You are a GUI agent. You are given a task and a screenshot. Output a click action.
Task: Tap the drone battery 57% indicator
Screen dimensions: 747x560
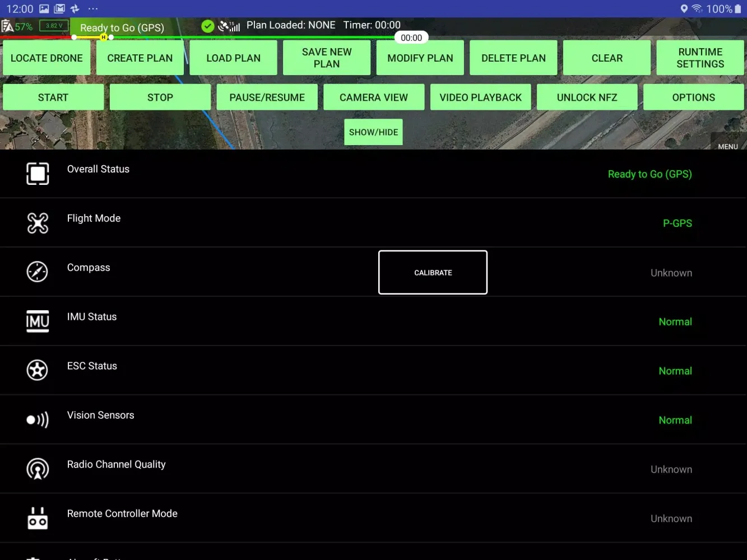[17, 26]
